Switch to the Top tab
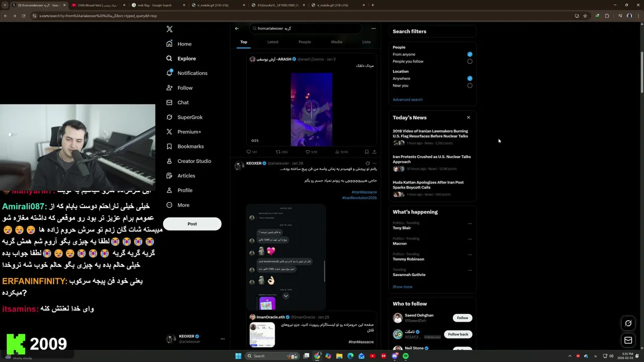The image size is (644, 362). 244,42
